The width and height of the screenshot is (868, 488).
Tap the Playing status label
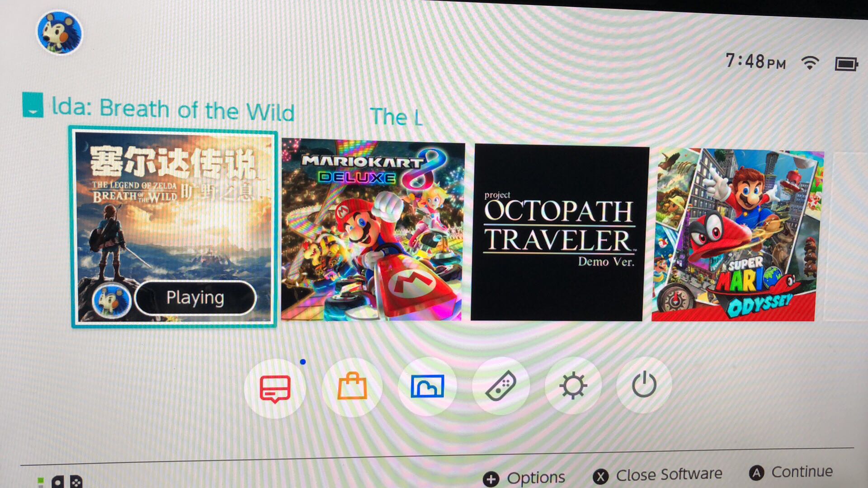195,298
